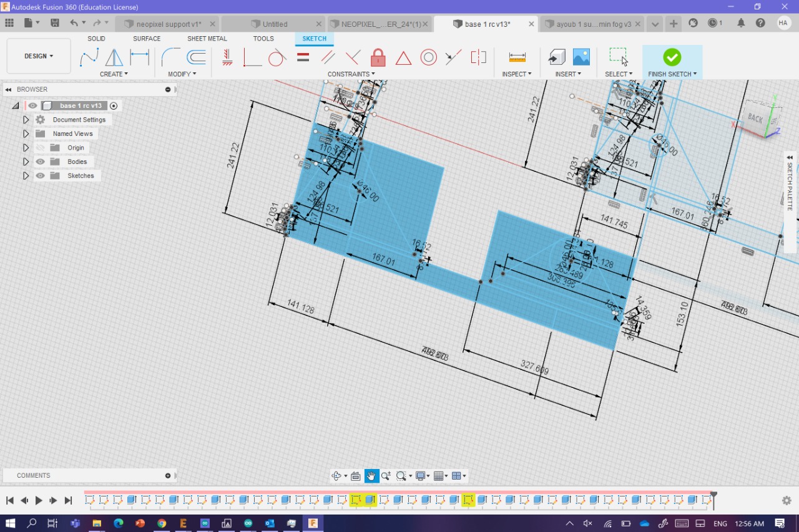Open the Help question mark icon
The height and width of the screenshot is (532, 799).
[x=760, y=23]
